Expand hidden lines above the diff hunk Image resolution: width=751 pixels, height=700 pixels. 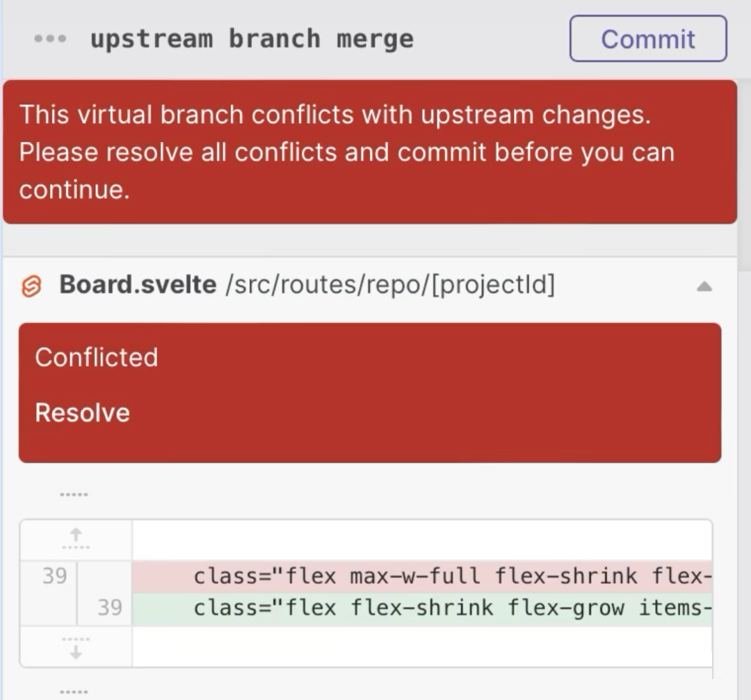76,538
